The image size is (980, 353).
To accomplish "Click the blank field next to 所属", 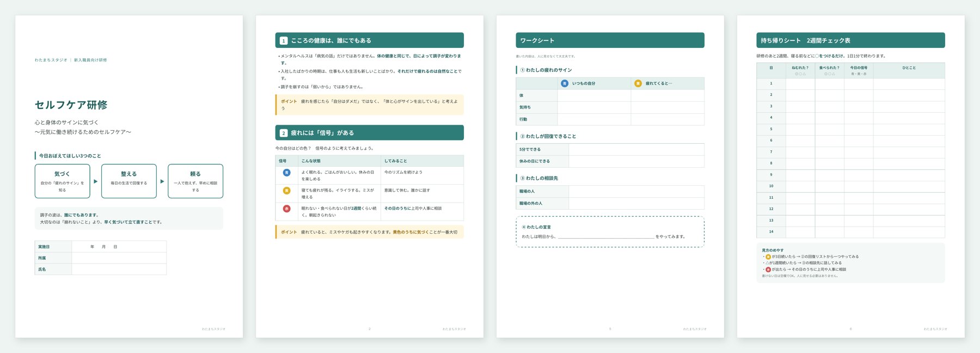I will (x=119, y=258).
